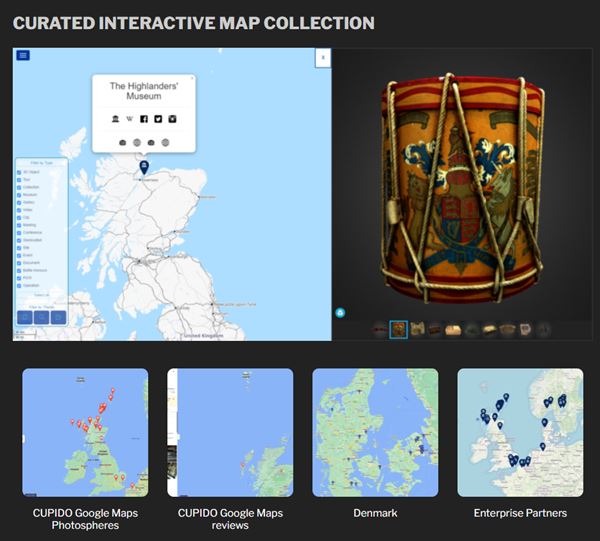Select the first thumbnail in 3D model carousel

click(380, 329)
